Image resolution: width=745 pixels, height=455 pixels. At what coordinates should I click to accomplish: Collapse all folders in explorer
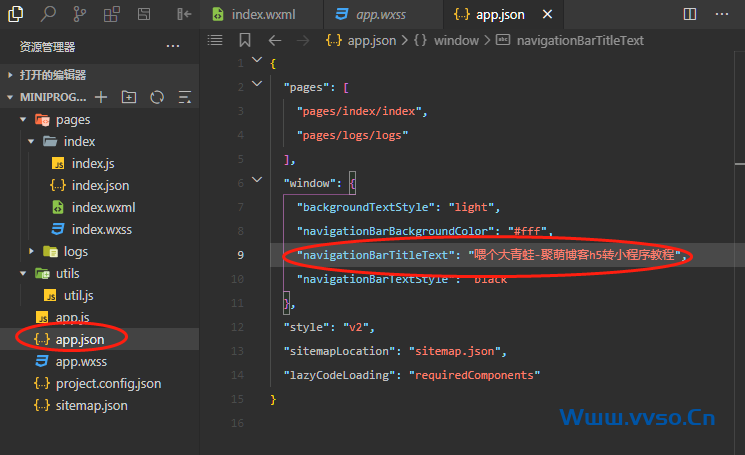pos(184,97)
